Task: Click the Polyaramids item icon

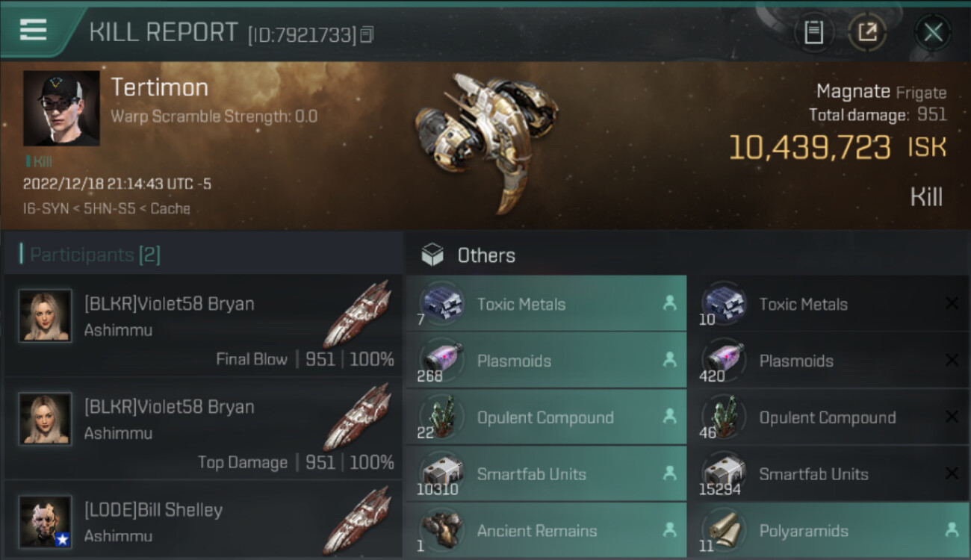Action: click(x=723, y=530)
